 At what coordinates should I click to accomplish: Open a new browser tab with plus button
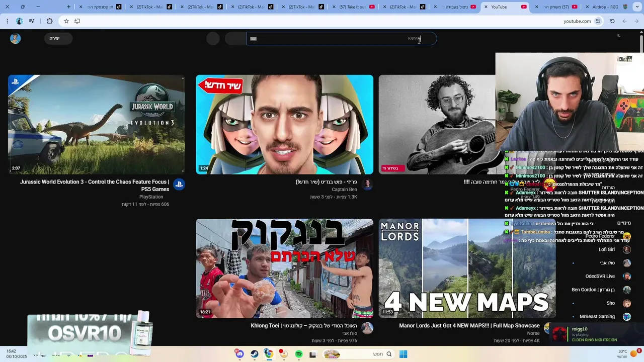click(x=69, y=7)
